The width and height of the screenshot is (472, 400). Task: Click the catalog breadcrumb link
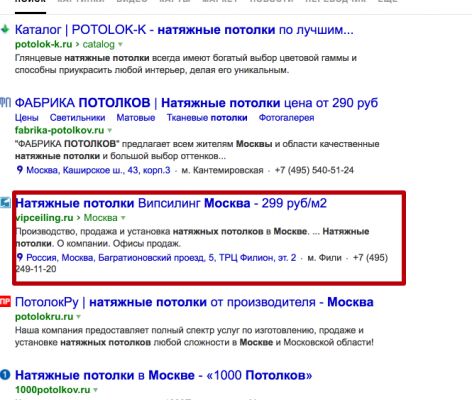[x=99, y=44]
